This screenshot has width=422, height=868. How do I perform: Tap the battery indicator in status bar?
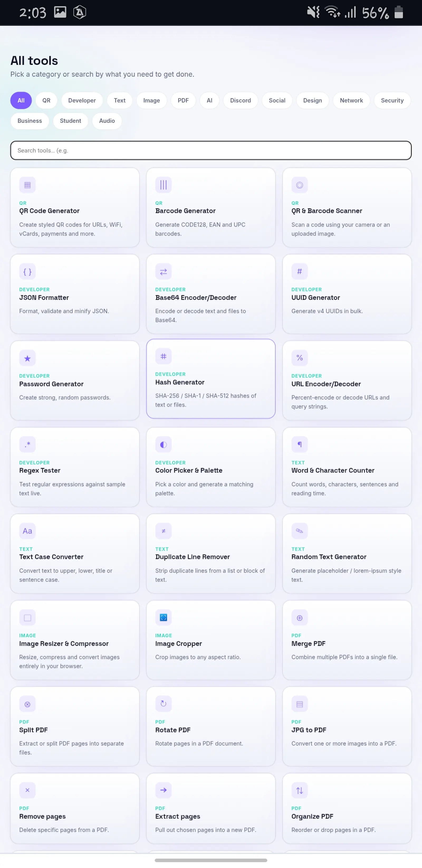pyautogui.click(x=399, y=12)
